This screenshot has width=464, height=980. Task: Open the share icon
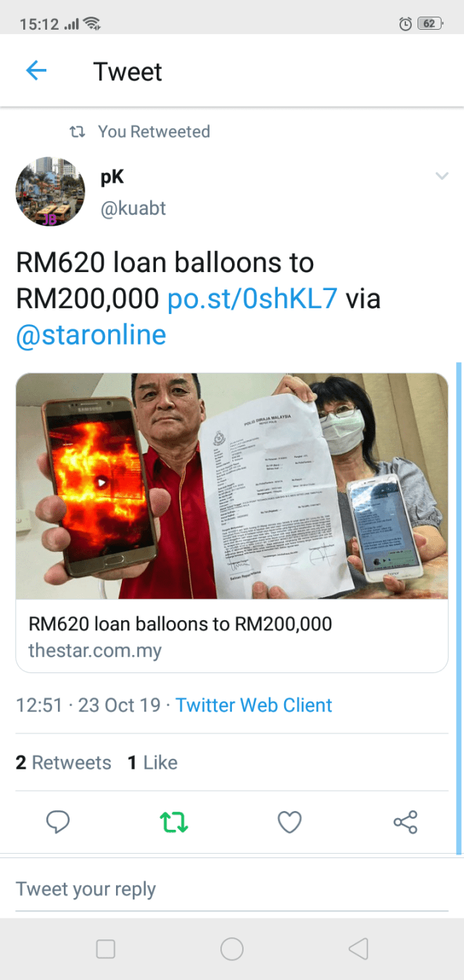tap(405, 822)
